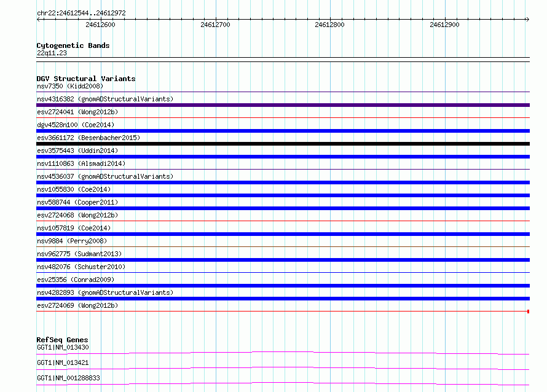Open variant esv3575443 (Uddin2014)
The width and height of the screenshot is (547, 392).
pos(77,151)
